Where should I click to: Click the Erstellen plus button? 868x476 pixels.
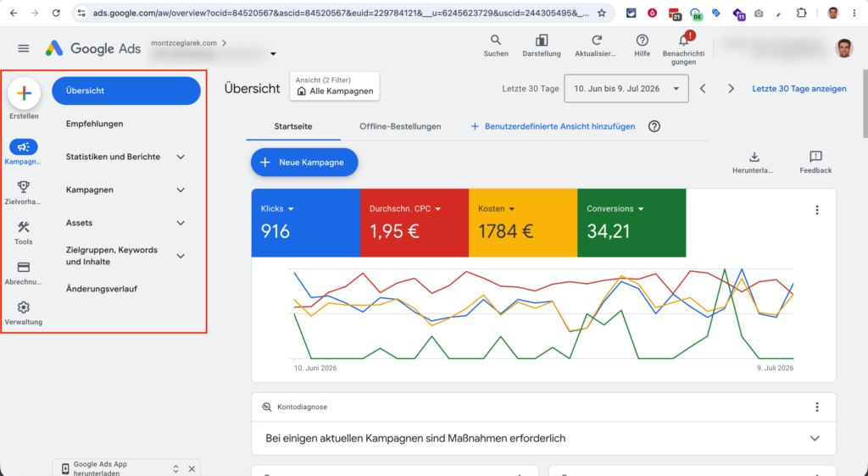coord(24,93)
